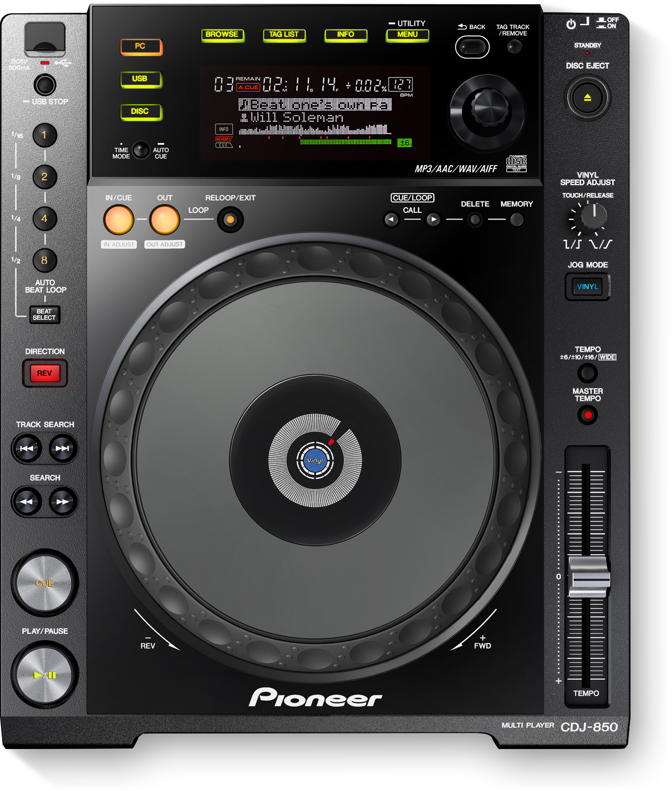The image size is (672, 791).
Task: Click the tempo slider handle
Action: 589,577
